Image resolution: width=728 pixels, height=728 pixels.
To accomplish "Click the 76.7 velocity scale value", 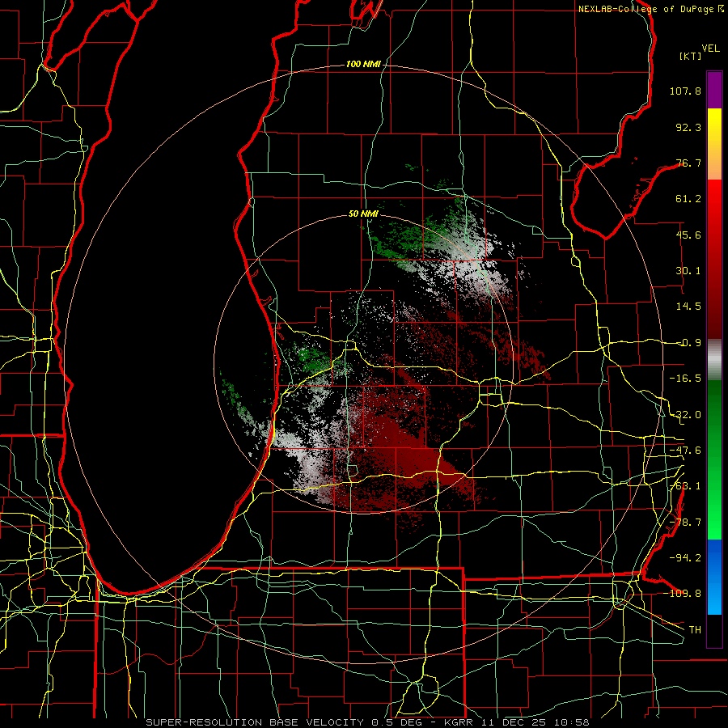I will tap(688, 163).
